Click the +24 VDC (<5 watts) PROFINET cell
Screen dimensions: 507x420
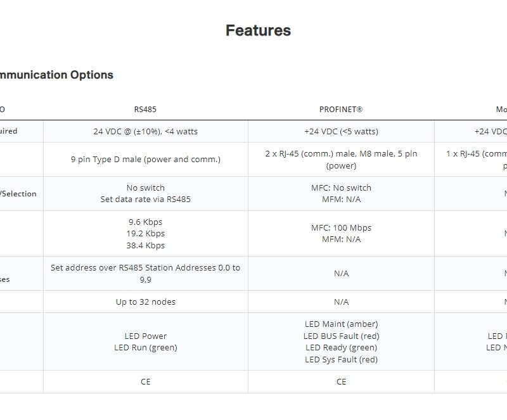tap(341, 131)
